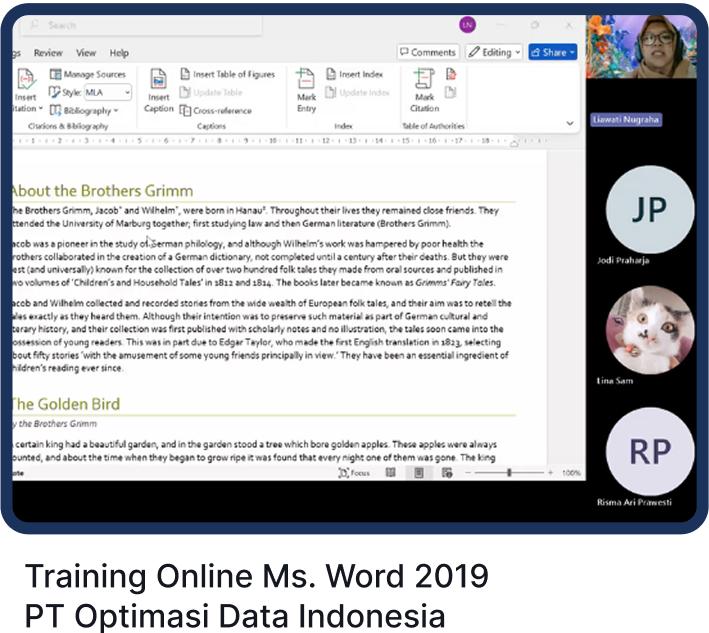Open the citation Style MLA dropdown
This screenshot has height=633, width=709.
pyautogui.click(x=107, y=92)
